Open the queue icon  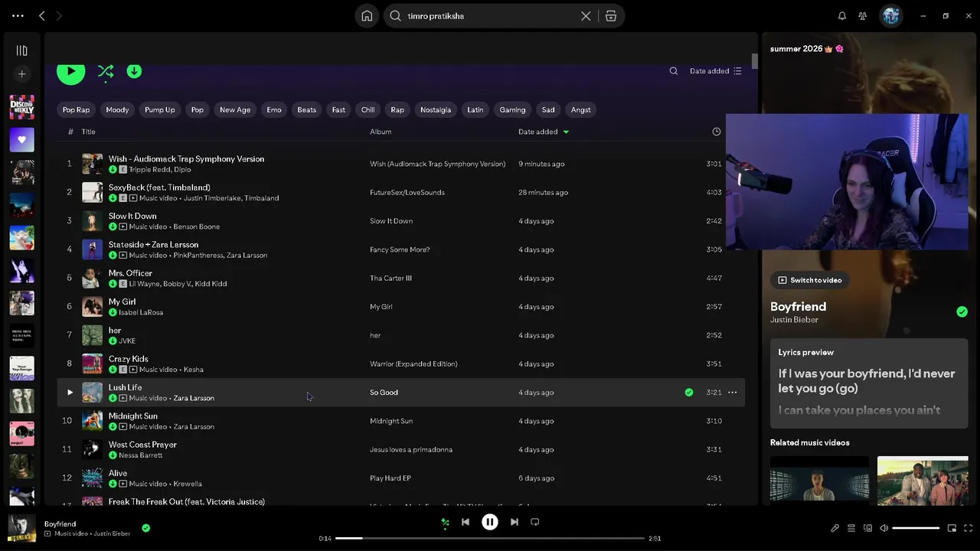pyautogui.click(x=851, y=528)
